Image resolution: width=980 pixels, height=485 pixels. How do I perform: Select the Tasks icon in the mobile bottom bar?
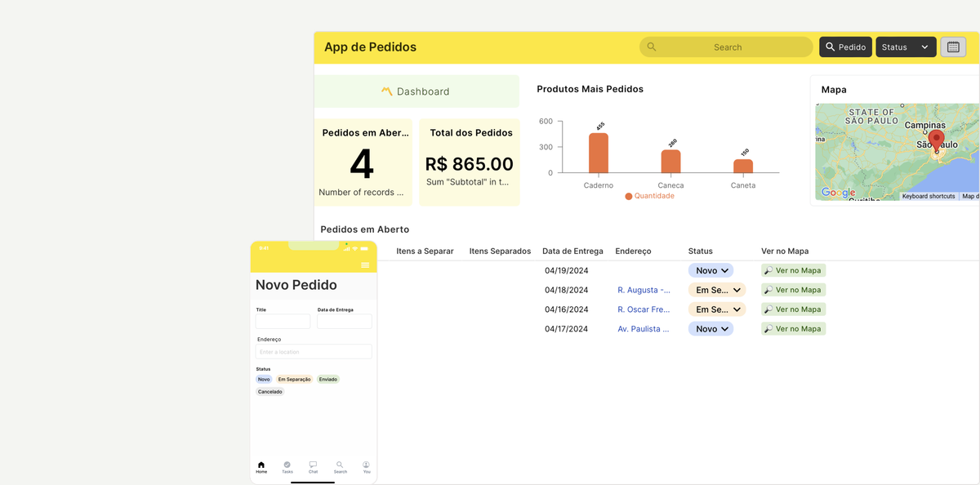(x=287, y=465)
